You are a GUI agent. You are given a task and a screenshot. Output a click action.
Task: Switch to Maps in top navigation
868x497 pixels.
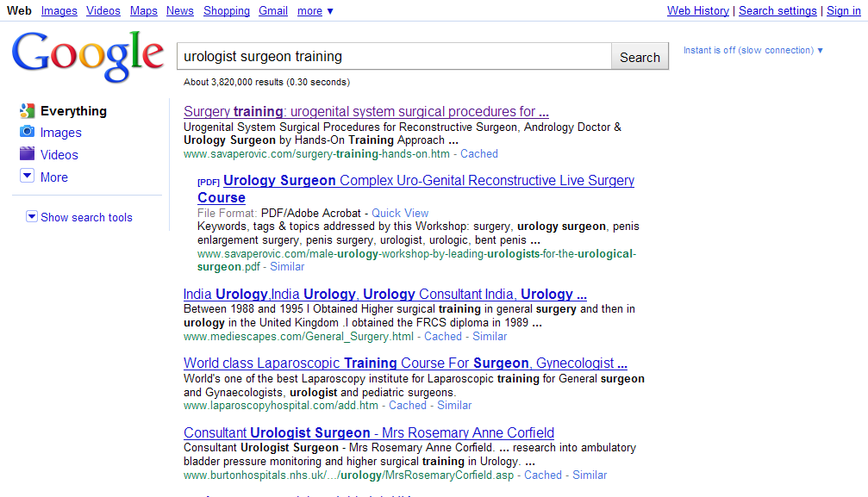[x=143, y=11]
